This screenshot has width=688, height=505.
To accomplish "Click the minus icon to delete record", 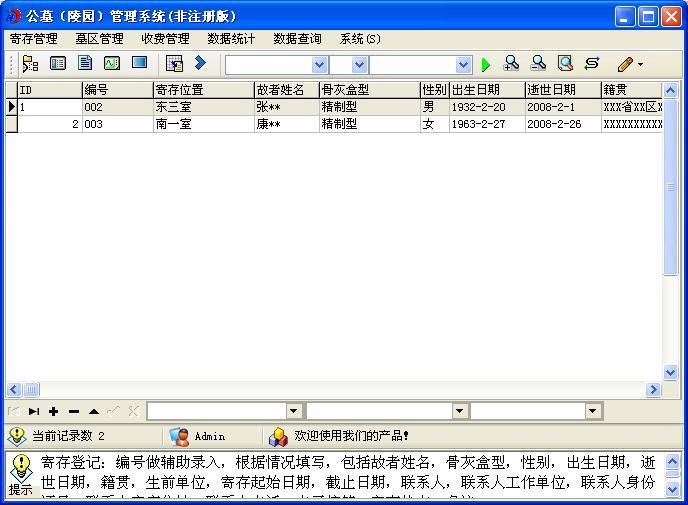I will pyautogui.click(x=73, y=411).
